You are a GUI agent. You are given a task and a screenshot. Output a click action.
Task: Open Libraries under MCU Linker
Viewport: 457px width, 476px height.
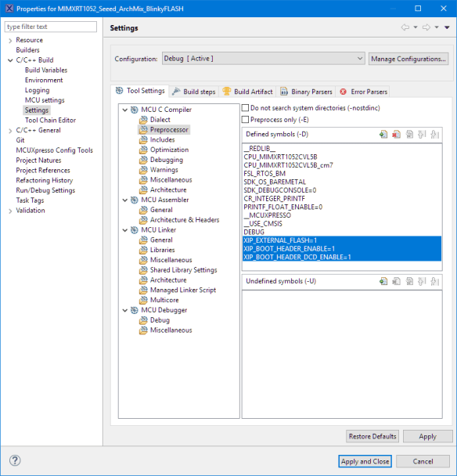(x=162, y=250)
